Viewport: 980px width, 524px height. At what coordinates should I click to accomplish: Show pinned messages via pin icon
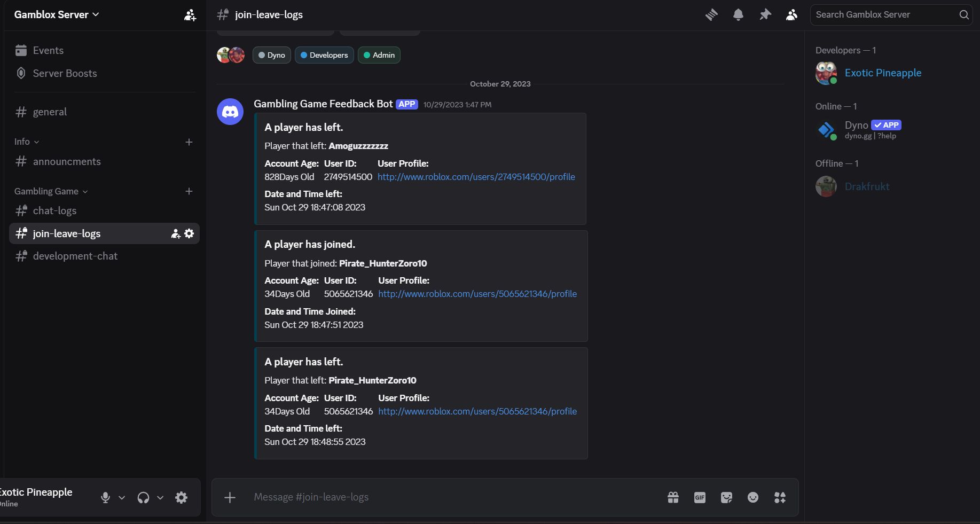765,15
